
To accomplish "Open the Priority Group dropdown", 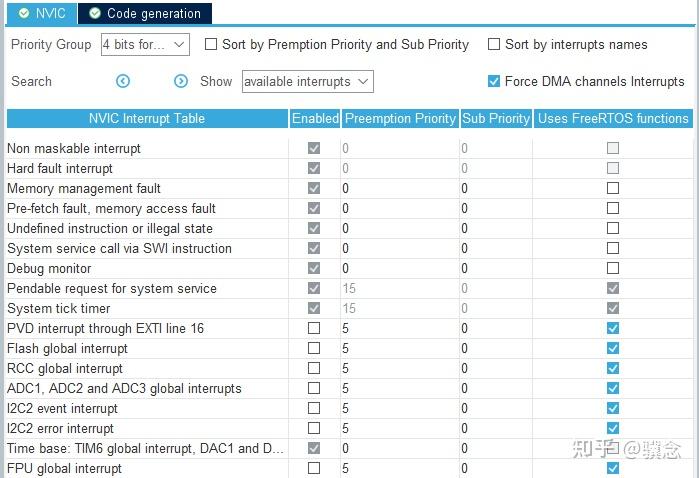I will (x=145, y=44).
